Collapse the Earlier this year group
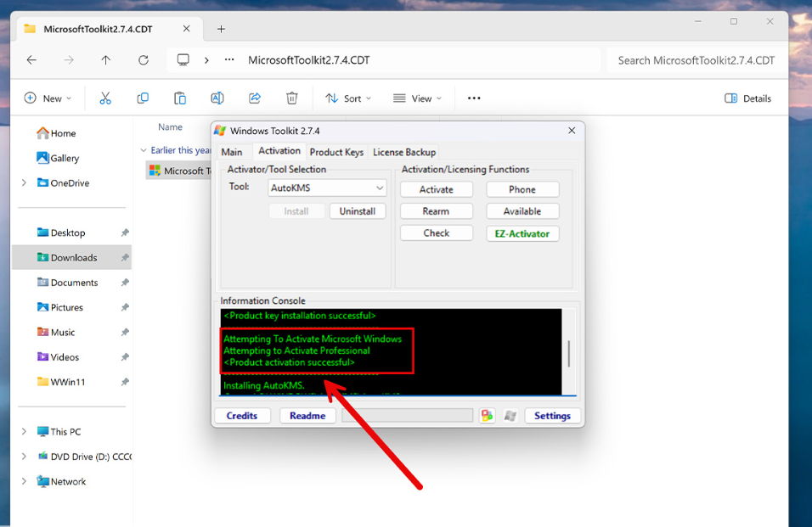The image size is (812, 527). click(144, 150)
